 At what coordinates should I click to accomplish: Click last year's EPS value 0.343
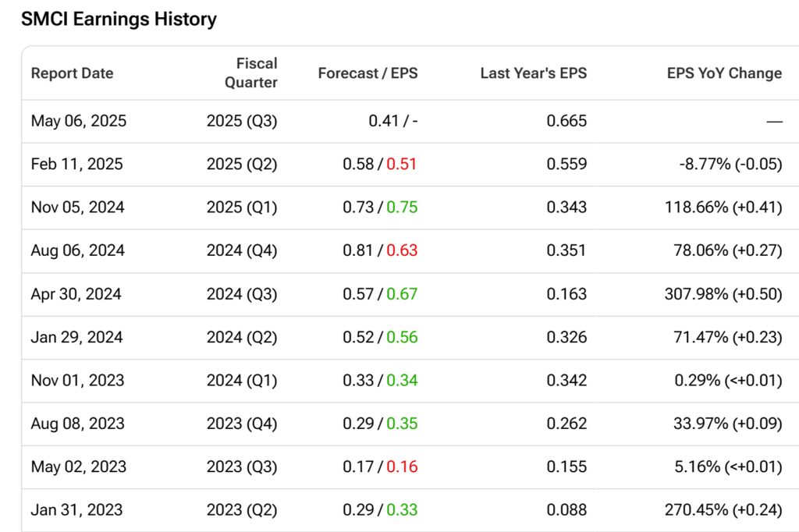pos(566,207)
